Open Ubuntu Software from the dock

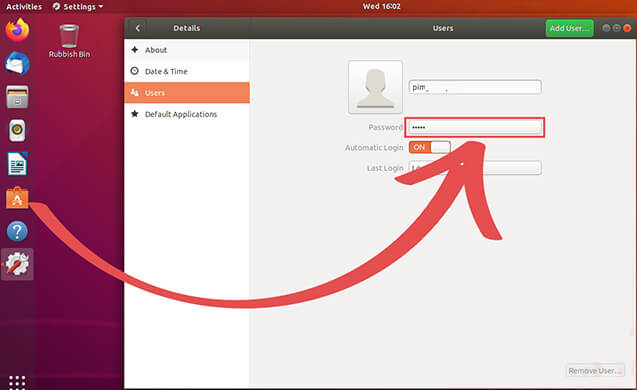17,198
